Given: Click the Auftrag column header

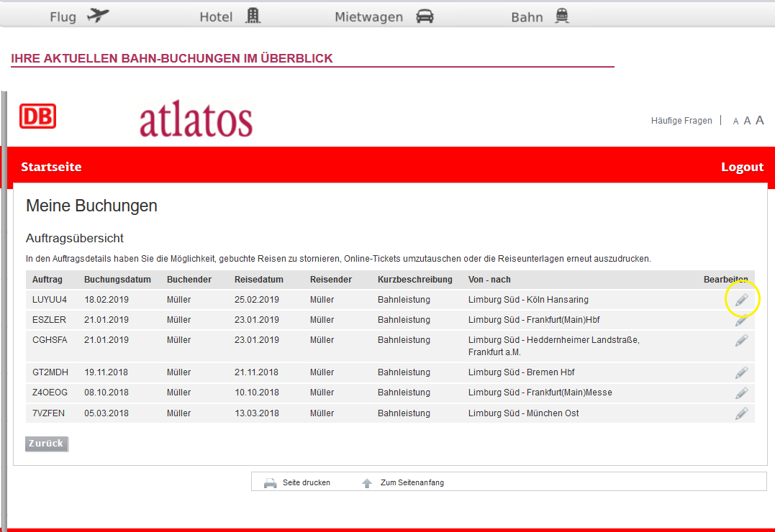Looking at the screenshot, I should click(47, 280).
